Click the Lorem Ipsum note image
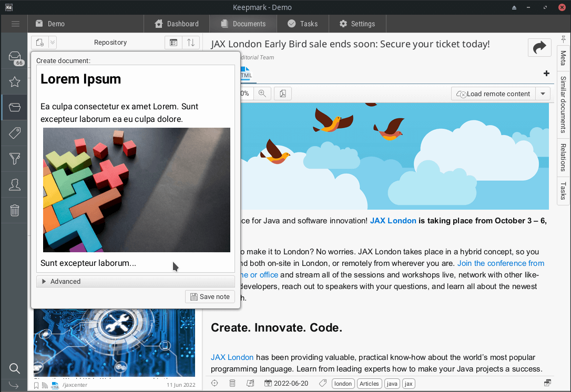The width and height of the screenshot is (571, 392). [x=136, y=190]
